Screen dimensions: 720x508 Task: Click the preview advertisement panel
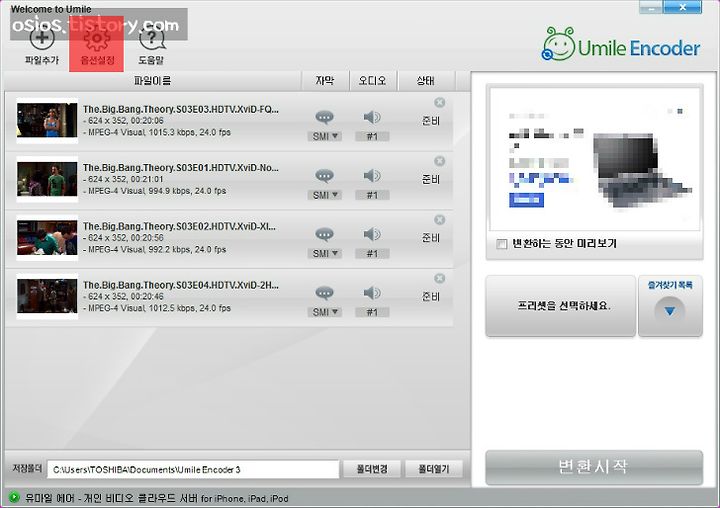pos(595,159)
